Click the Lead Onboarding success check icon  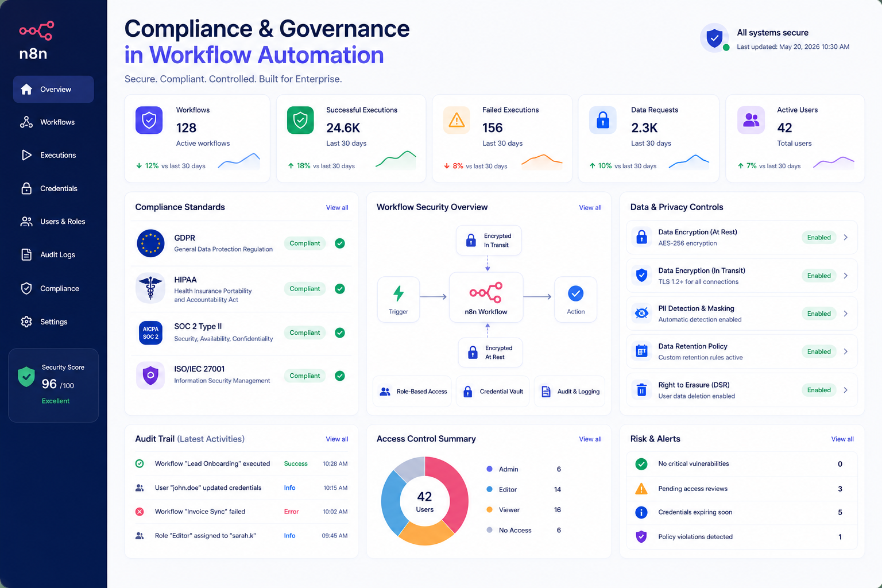140,463
